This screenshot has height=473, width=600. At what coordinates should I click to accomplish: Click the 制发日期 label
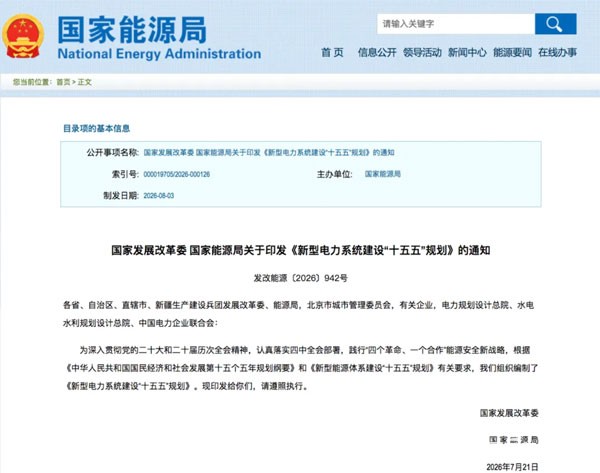121,196
